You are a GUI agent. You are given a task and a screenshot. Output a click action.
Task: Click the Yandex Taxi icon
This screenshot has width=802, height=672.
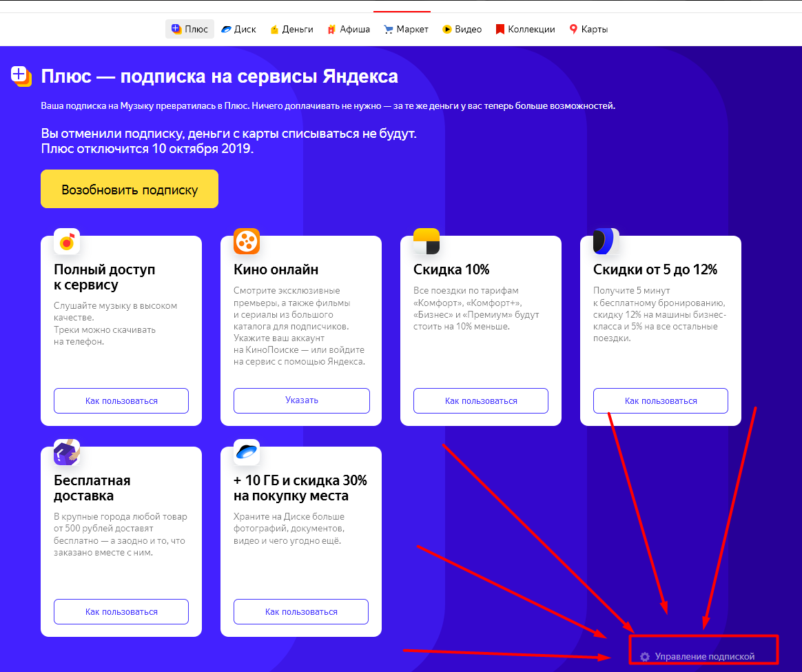[426, 241]
